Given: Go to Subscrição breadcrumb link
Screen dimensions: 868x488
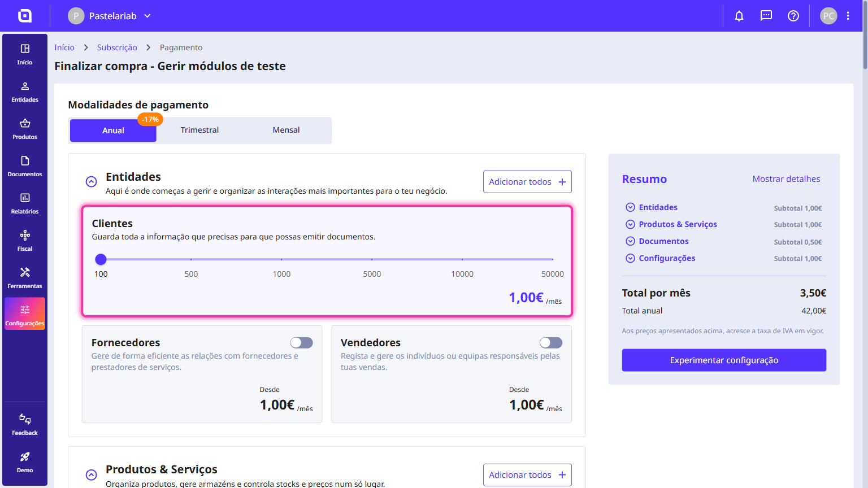Looking at the screenshot, I should [x=117, y=47].
